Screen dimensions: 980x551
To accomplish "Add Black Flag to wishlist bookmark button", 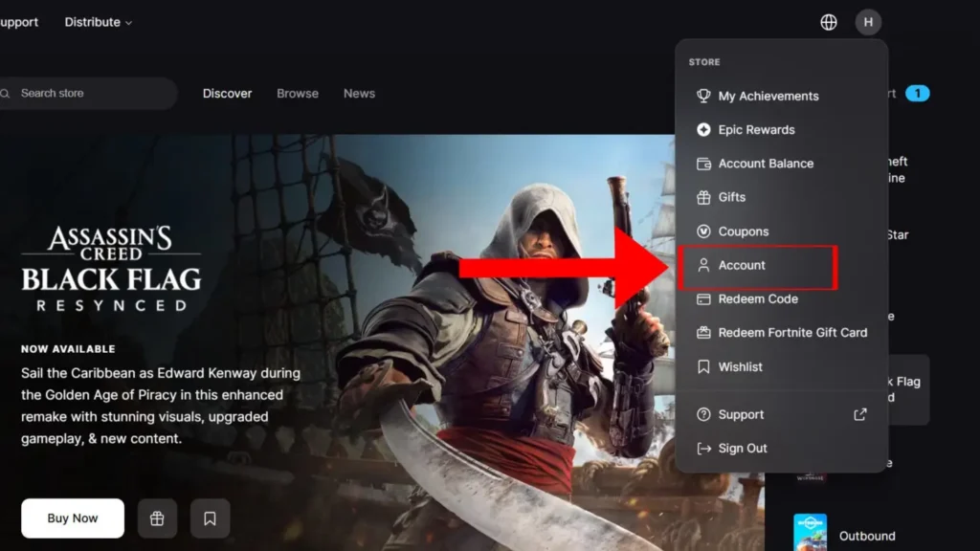I will (x=210, y=518).
